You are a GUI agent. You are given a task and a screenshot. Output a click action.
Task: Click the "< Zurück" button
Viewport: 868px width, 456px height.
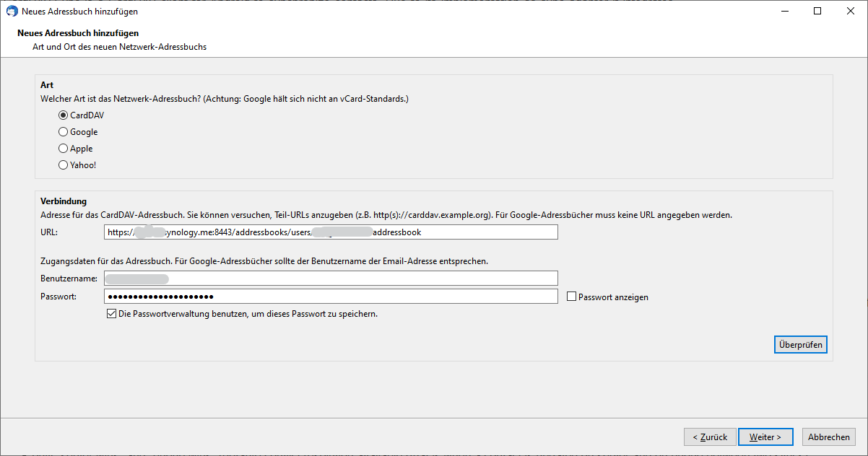[x=710, y=437]
